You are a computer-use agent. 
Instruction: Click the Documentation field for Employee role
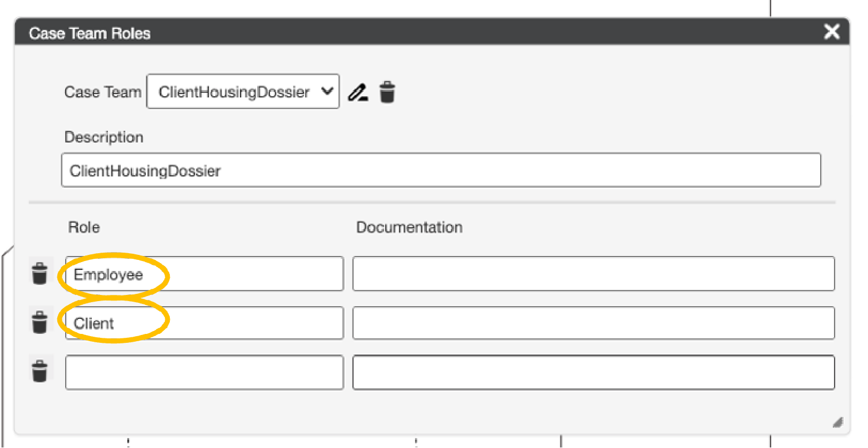(593, 274)
